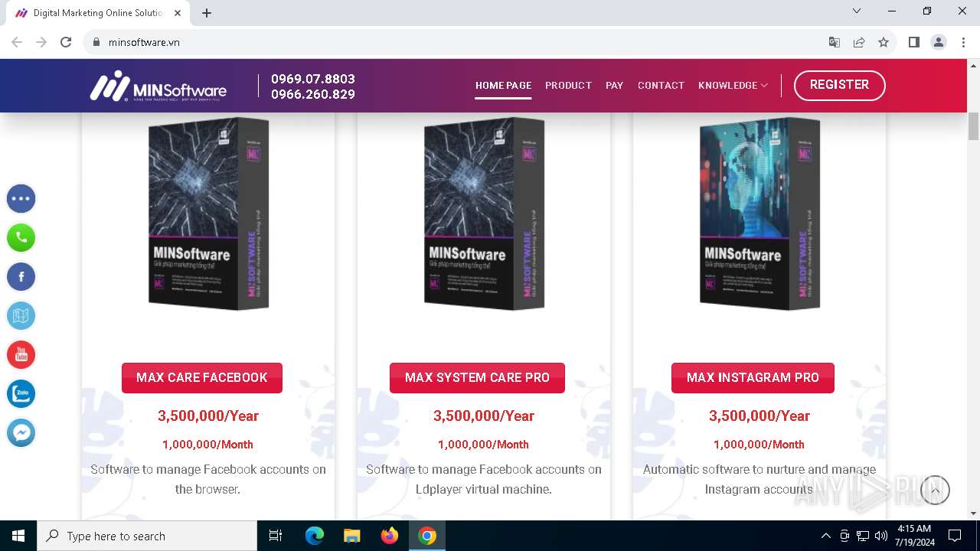Open Chrome's three-dot menu
The image size is (980, 551).
[963, 42]
